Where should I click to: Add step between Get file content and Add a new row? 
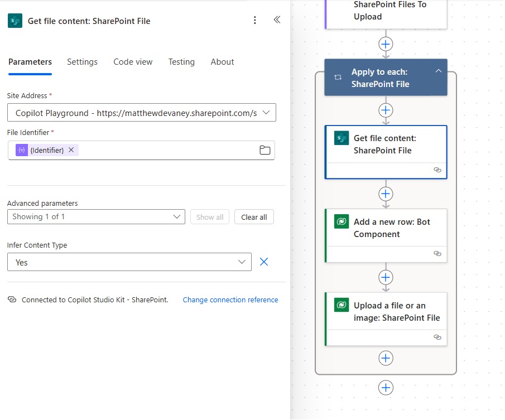coord(386,194)
